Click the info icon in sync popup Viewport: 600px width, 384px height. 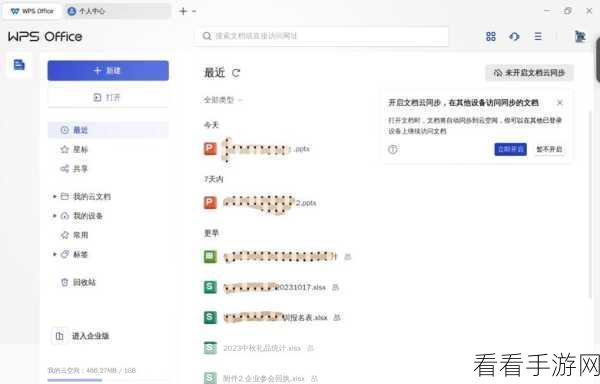(393, 149)
